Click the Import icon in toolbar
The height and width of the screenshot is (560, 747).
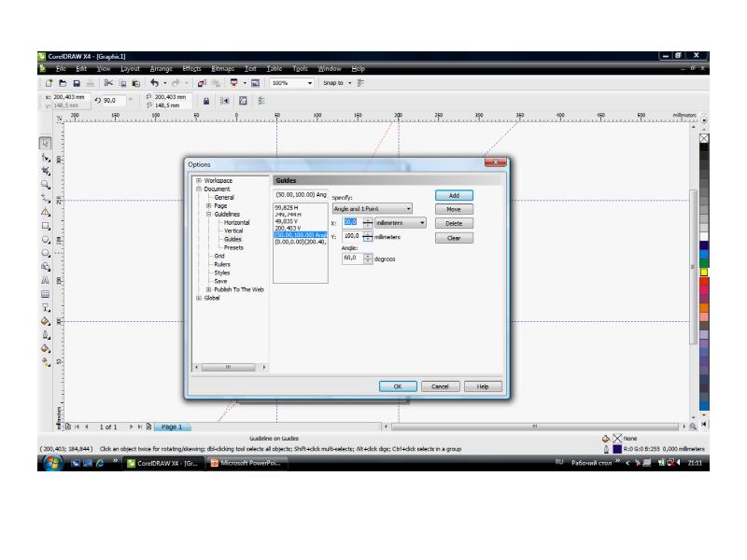tap(202, 83)
